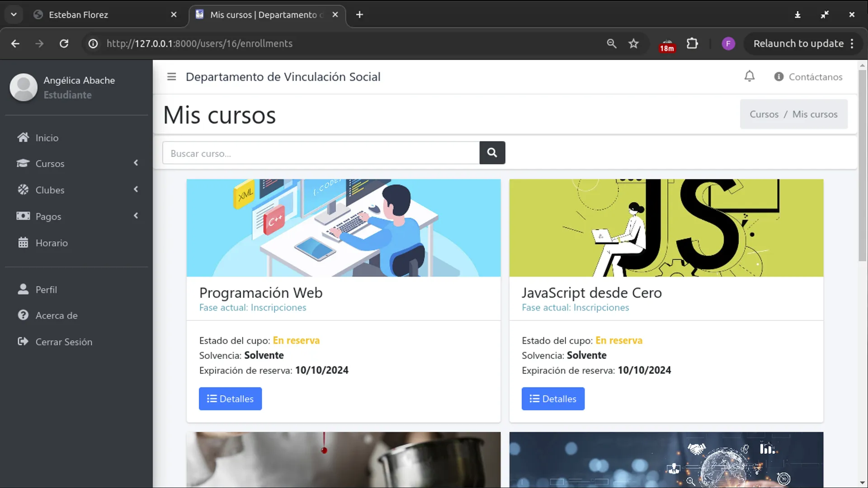
Task: Expand the Clubes submenu chevron
Action: pos(136,189)
